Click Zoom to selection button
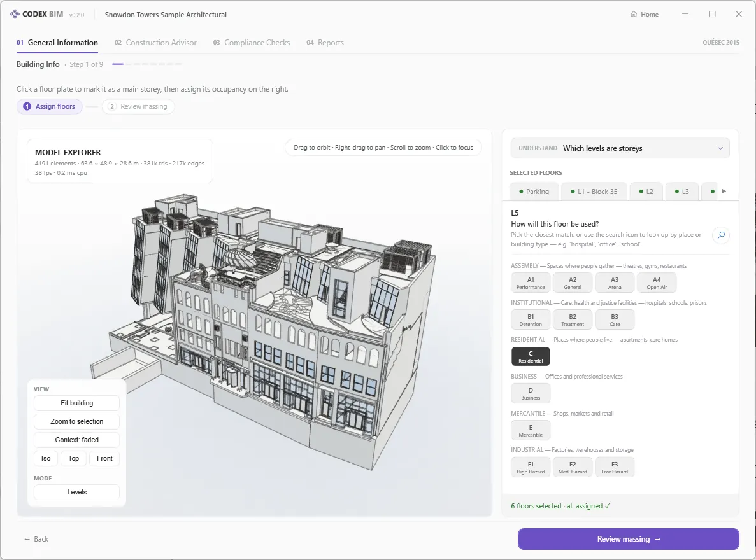 coord(76,421)
